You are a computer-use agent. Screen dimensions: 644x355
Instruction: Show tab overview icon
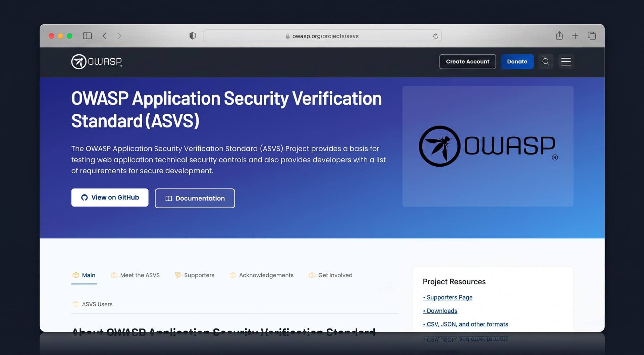pyautogui.click(x=592, y=36)
